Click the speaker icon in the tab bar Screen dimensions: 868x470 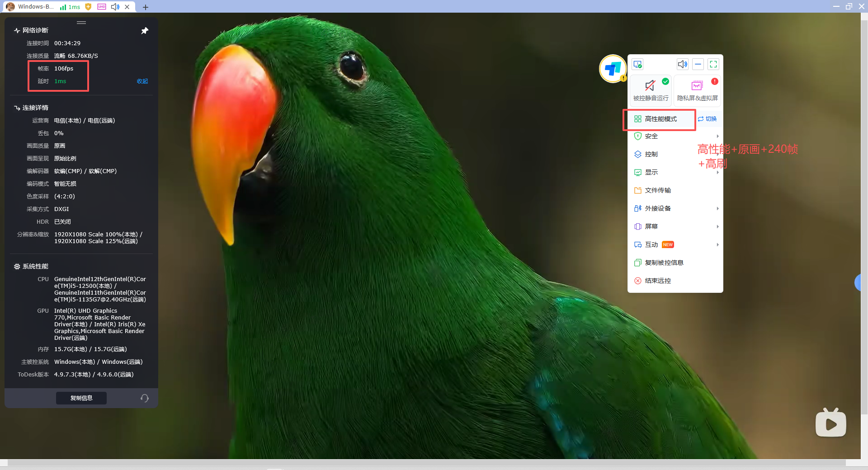coord(115,7)
